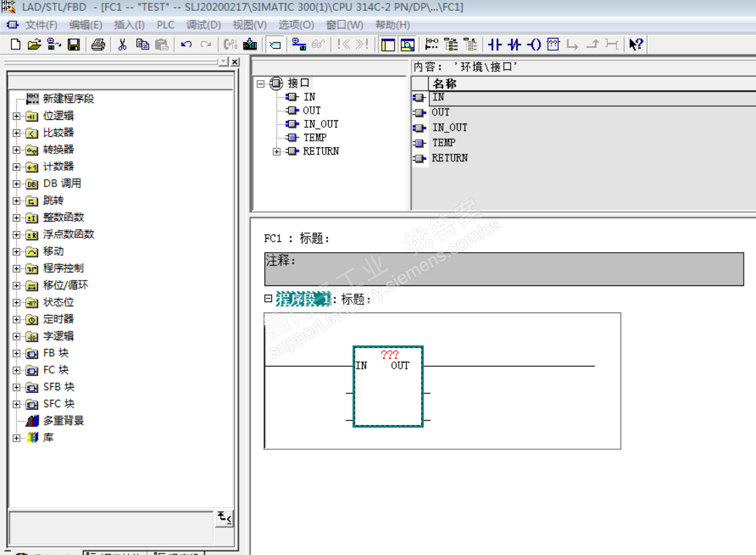This screenshot has width=756, height=555.
Task: Open the 文件(F) menu
Action: pyautogui.click(x=41, y=25)
